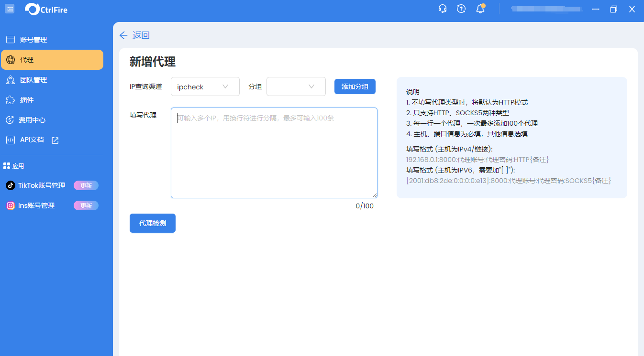
Task: Click the CtrlFire logo
Action: click(46, 9)
